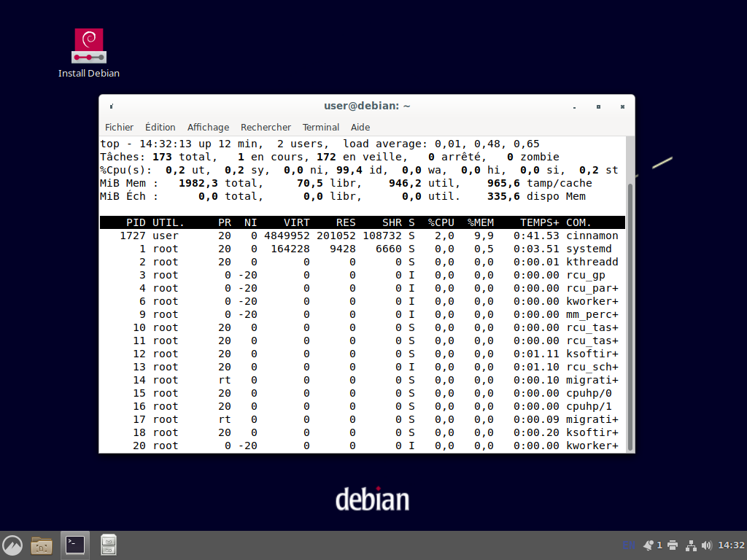Open the Fichier menu
This screenshot has width=747, height=560.
pyautogui.click(x=119, y=127)
